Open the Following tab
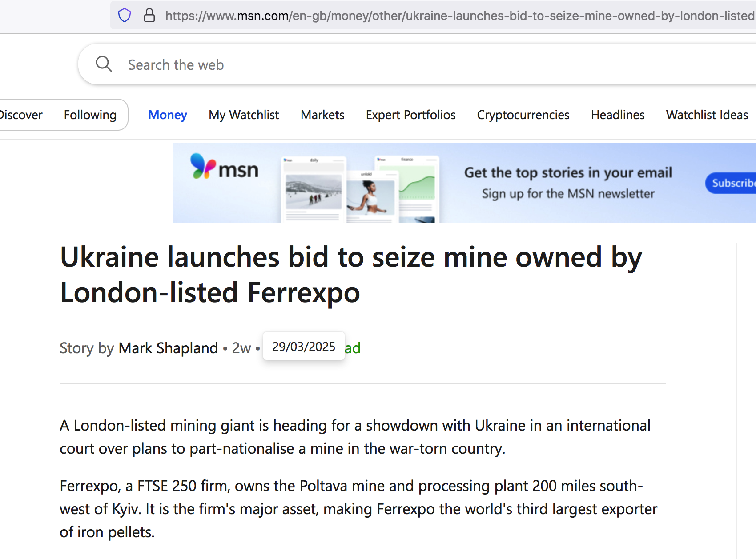This screenshot has width=756, height=559. coord(90,115)
